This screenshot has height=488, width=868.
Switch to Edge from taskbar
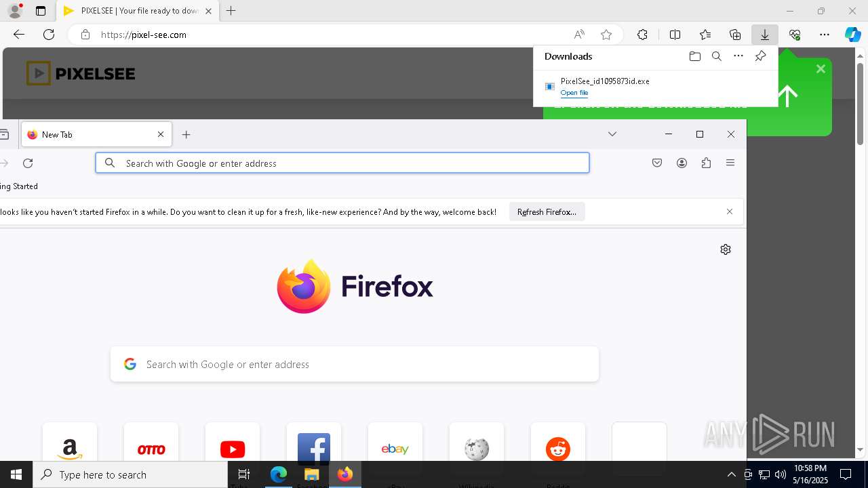click(x=279, y=474)
